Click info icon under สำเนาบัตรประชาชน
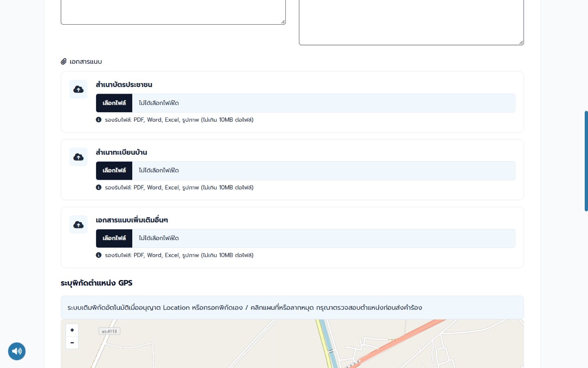The image size is (588, 368). tap(99, 120)
